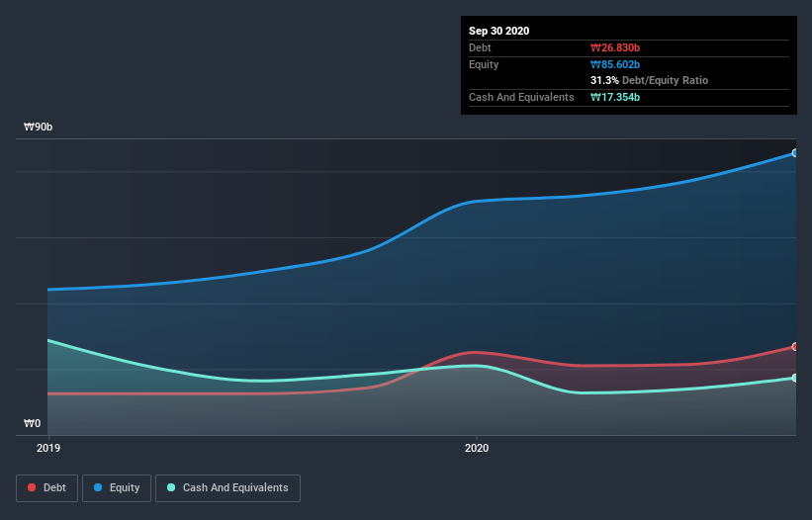Click the ₩26.830b debt value
Screen dimensions: 812x520
615,47
